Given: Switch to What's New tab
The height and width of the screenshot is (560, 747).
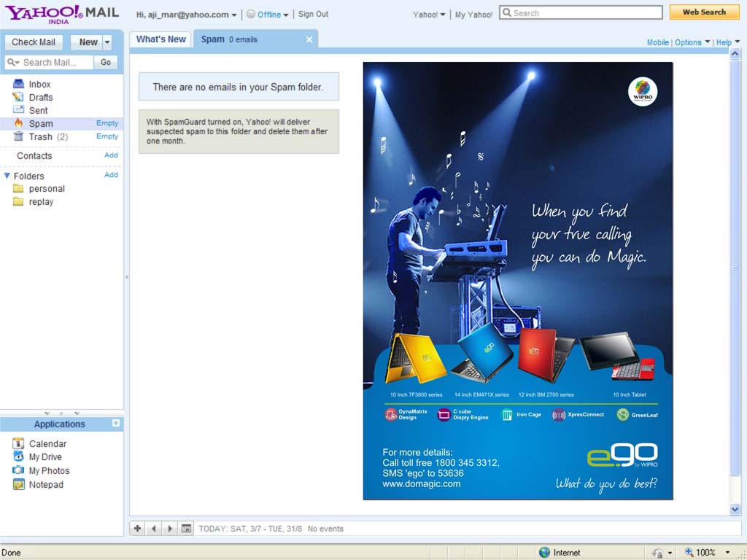Looking at the screenshot, I should tap(161, 39).
